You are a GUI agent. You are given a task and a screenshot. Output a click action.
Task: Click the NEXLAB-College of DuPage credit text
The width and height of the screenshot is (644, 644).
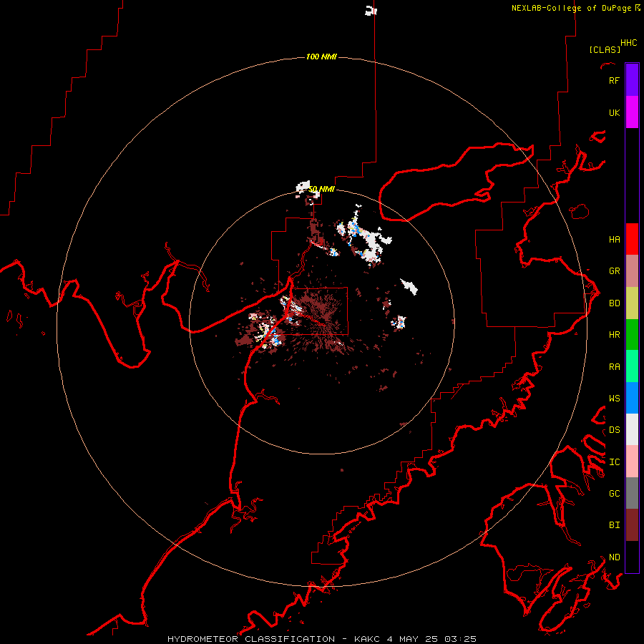[571, 8]
